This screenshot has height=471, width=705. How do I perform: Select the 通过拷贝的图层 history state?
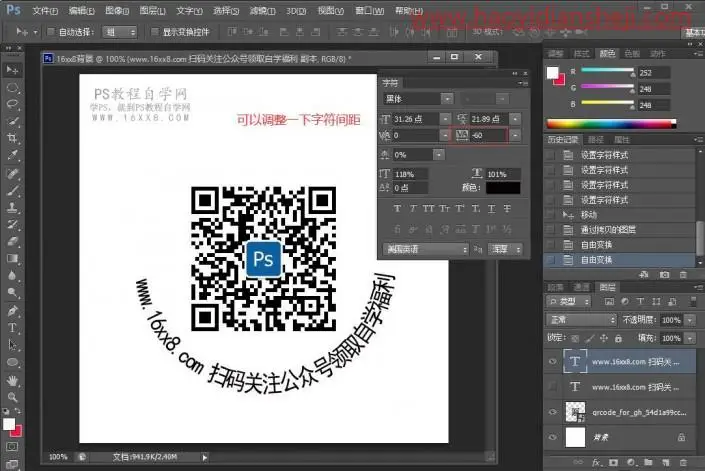coord(620,230)
